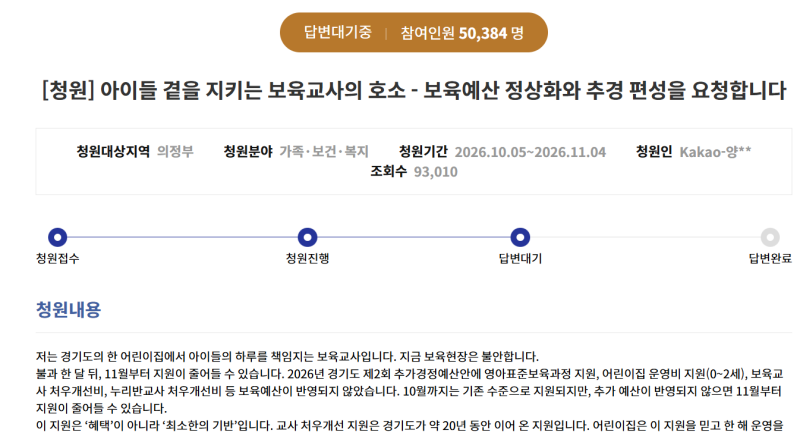
Task: Click the 청원접수 step label
Action: 58,259
